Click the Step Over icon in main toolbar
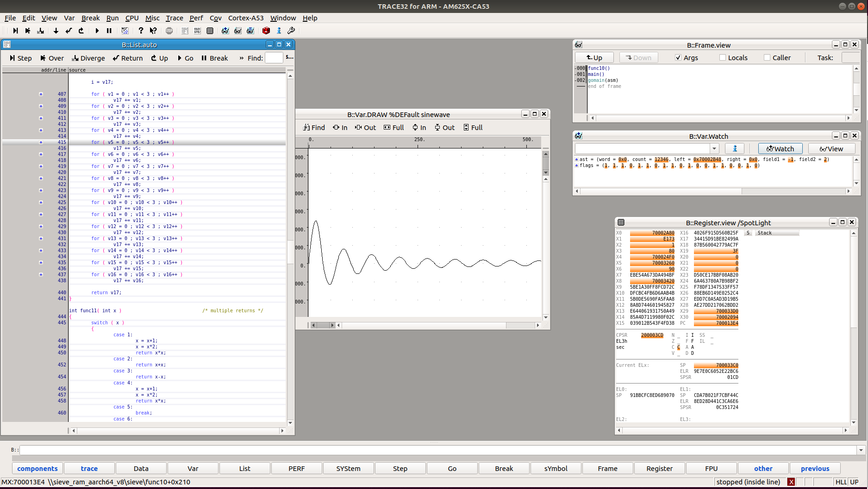The width and height of the screenshot is (868, 489). tap(28, 31)
